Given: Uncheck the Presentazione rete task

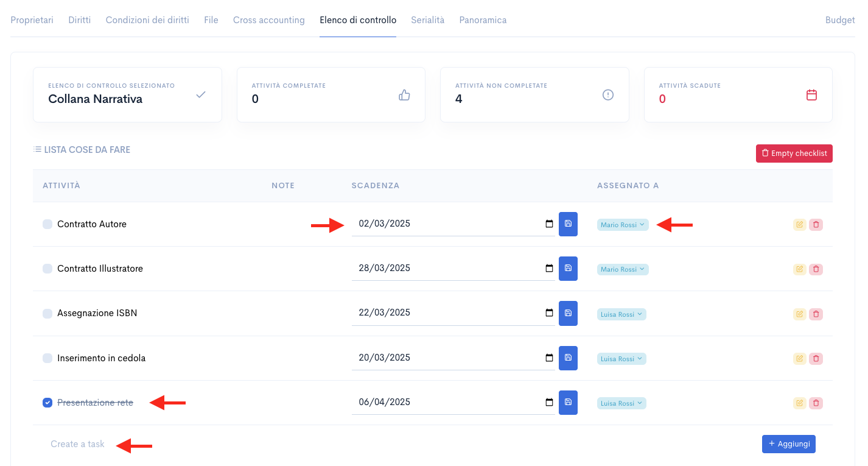Looking at the screenshot, I should click(47, 403).
